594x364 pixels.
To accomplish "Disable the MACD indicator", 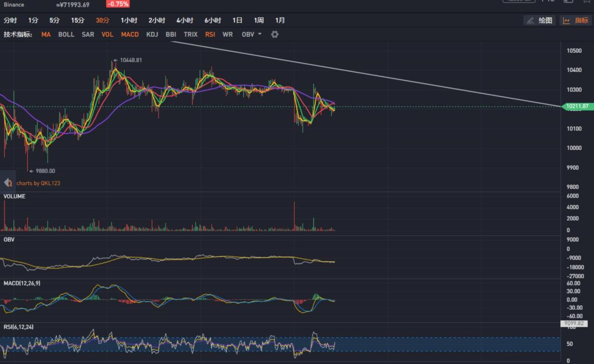I will tap(130, 34).
